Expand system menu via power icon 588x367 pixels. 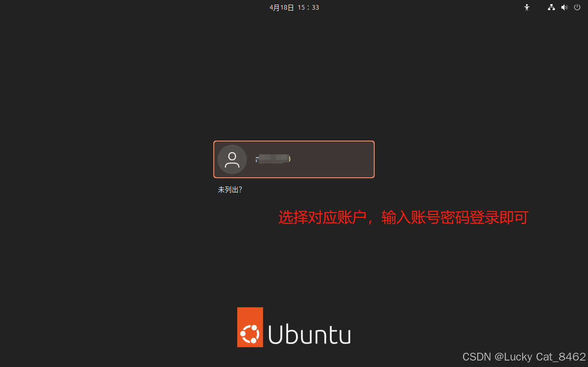coord(577,7)
